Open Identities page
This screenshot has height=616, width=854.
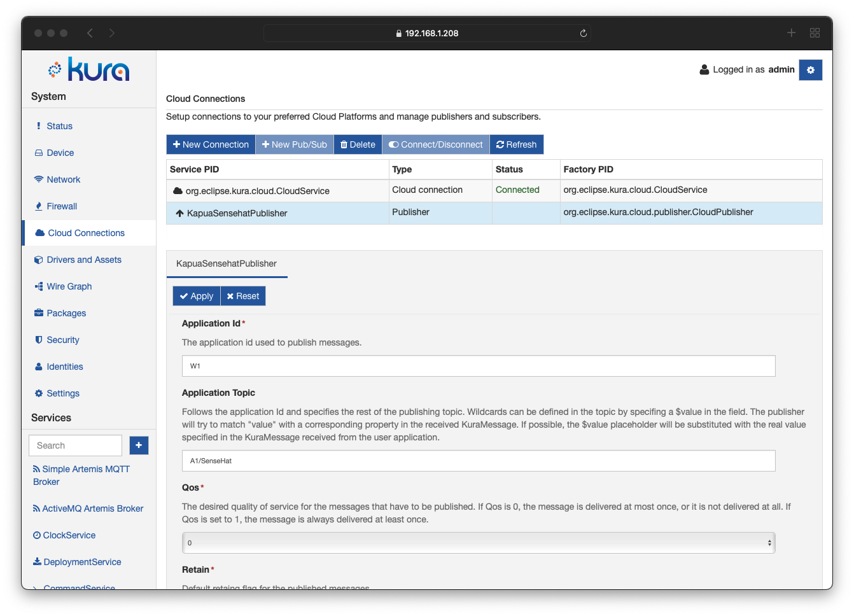click(x=64, y=367)
